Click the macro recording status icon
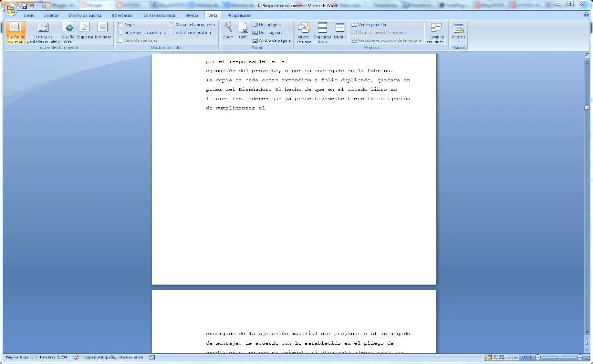Image resolution: width=593 pixels, height=364 pixels. (x=152, y=357)
